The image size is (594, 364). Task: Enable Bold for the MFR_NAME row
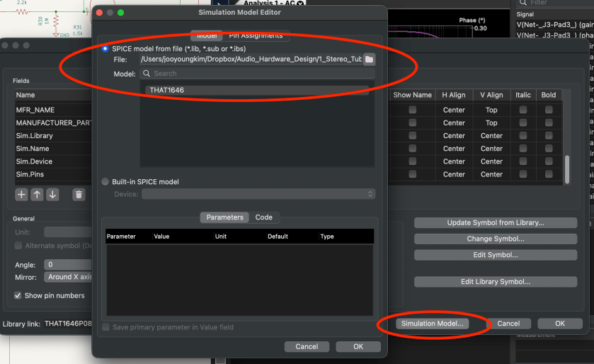549,110
